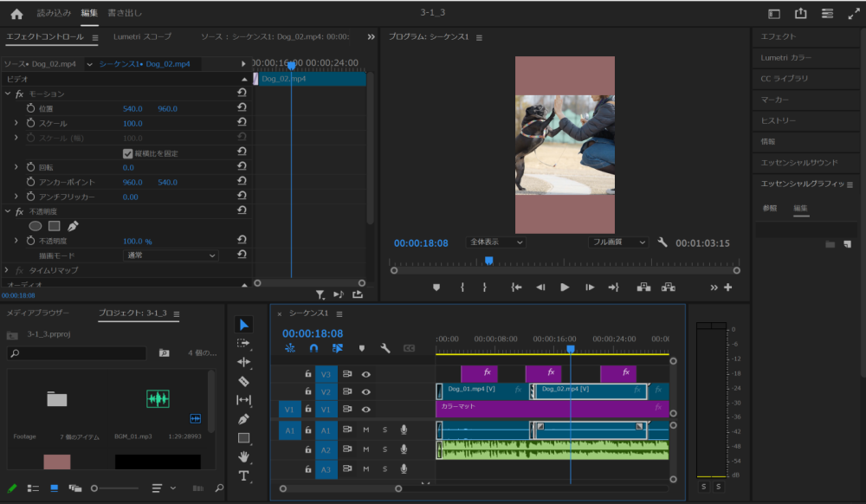
Task: Open program monitor settings wrench
Action: 662,243
